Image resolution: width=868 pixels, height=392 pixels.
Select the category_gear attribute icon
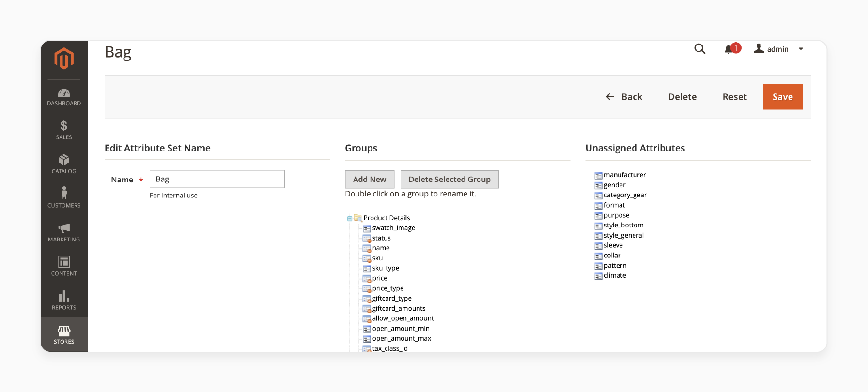coord(598,196)
